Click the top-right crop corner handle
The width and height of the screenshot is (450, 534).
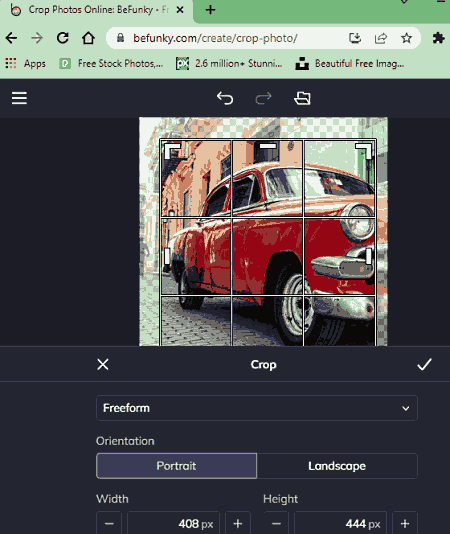[x=363, y=151]
